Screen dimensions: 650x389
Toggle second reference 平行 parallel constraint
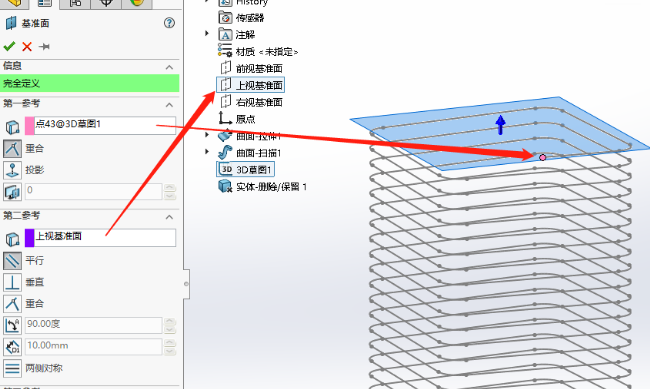pyautogui.click(x=12, y=260)
